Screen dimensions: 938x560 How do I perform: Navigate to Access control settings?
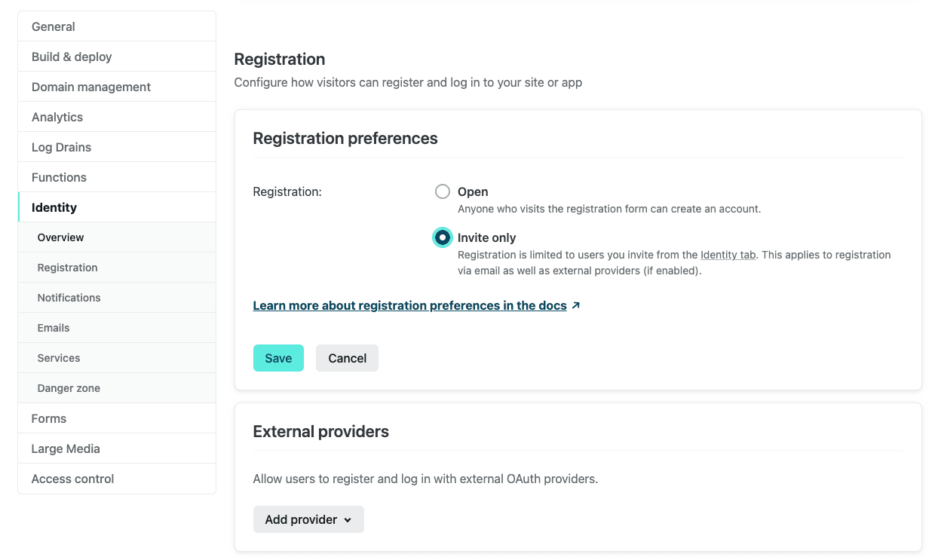click(117, 479)
